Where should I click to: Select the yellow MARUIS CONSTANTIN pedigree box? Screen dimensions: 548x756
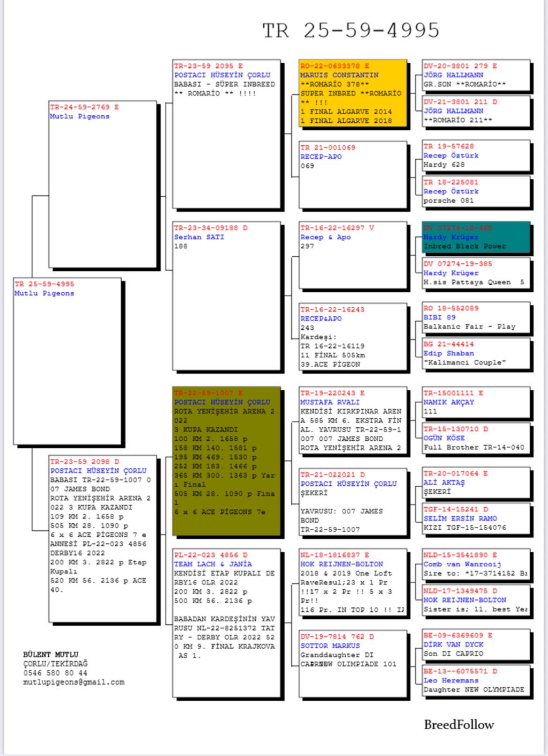click(352, 93)
